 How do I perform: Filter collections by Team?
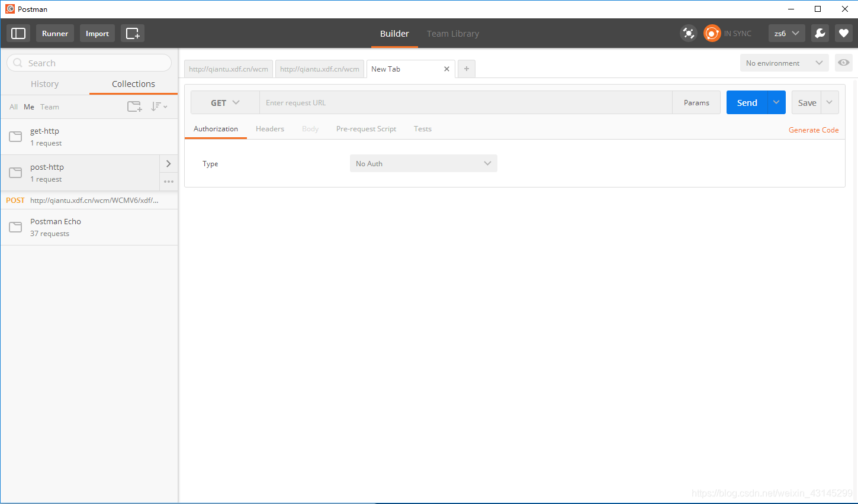coord(50,107)
